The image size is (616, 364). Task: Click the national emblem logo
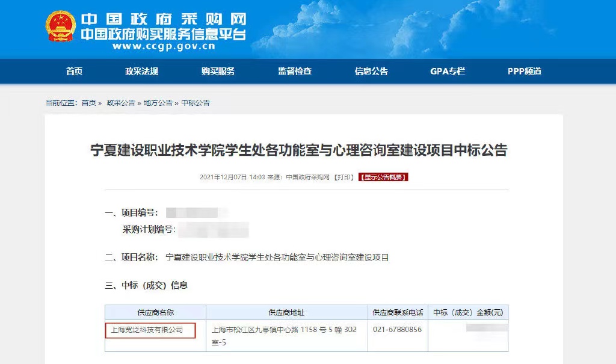pyautogui.click(x=61, y=26)
